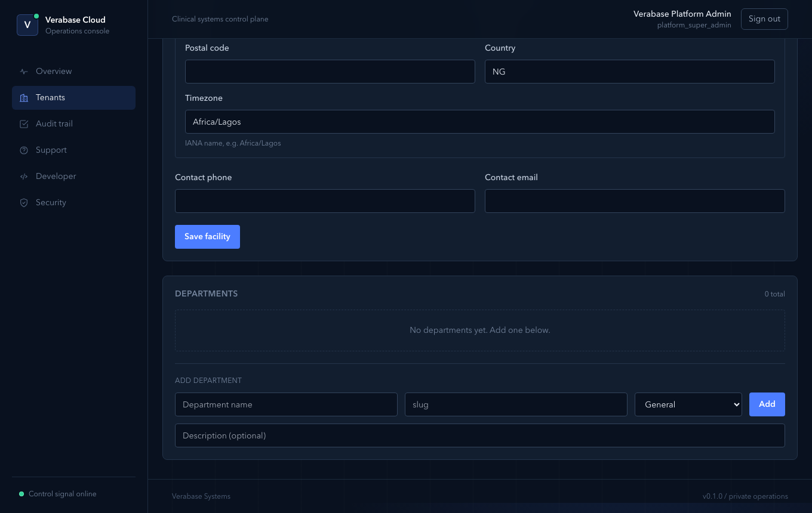Click the Security shield icon
Screen dimensions: 812x513
pos(24,203)
